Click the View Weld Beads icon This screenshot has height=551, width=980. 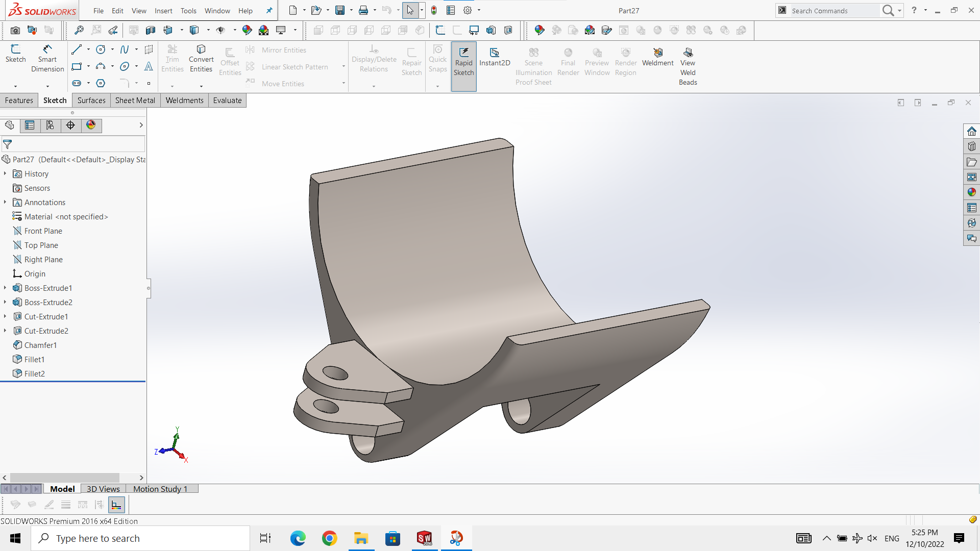pos(688,66)
